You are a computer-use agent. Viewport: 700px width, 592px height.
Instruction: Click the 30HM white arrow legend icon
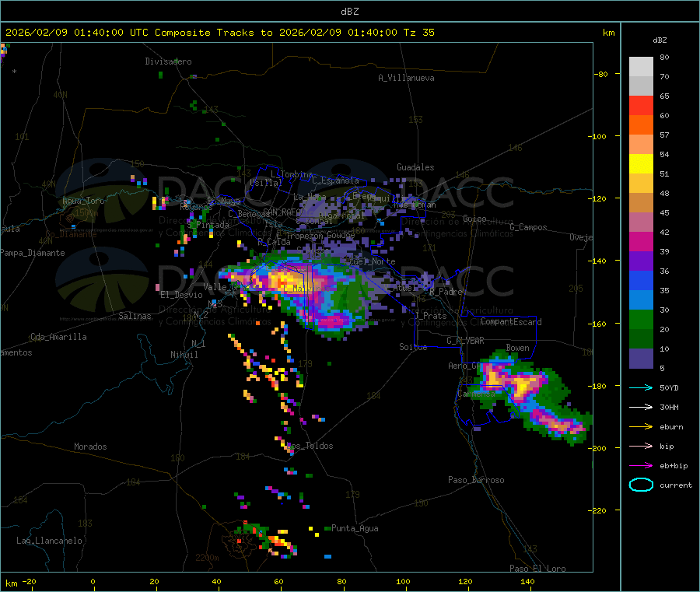point(641,407)
